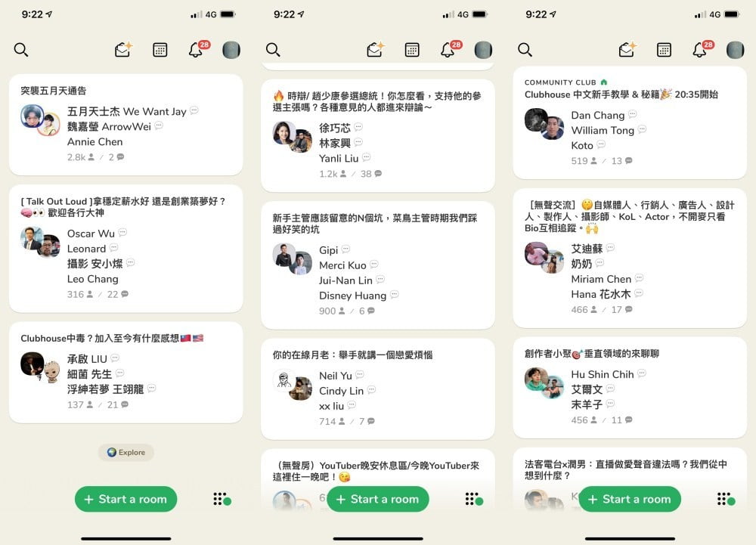Open the search icon on the right screen
The width and height of the screenshot is (756, 545).
pos(525,50)
